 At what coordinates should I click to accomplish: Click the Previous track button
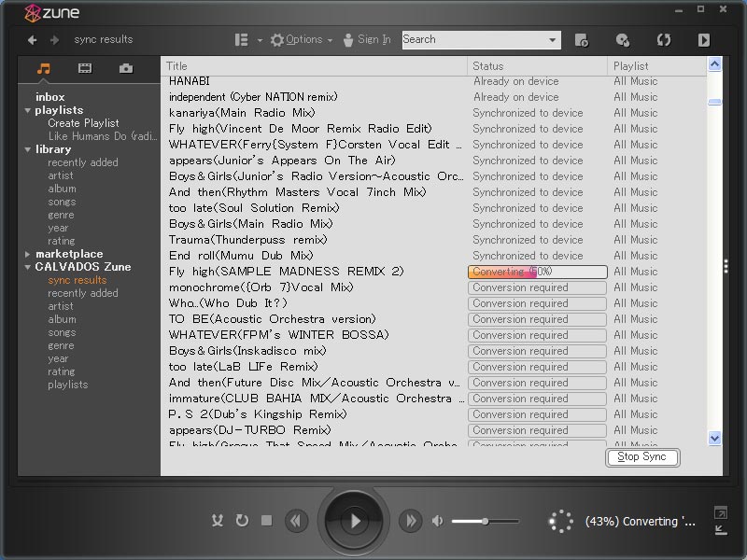296,522
